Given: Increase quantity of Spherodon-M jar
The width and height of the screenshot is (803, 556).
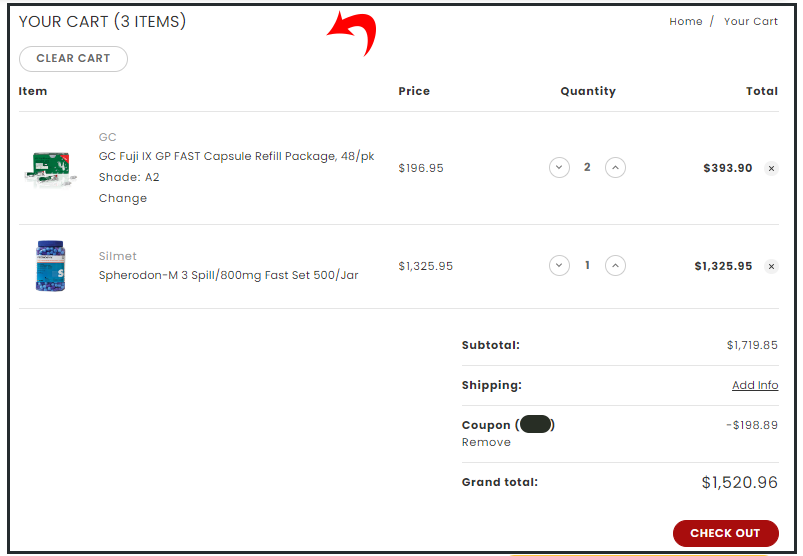Looking at the screenshot, I should point(615,265).
